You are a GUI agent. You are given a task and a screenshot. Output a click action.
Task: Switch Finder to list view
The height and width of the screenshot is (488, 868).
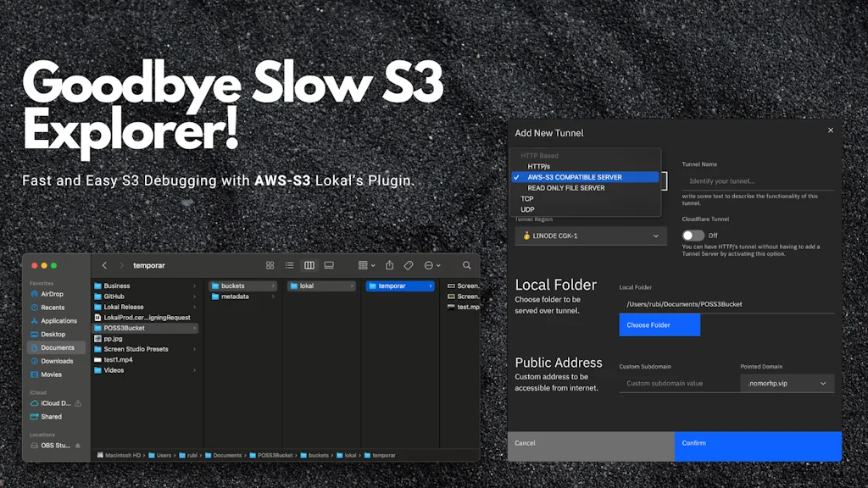pos(290,265)
